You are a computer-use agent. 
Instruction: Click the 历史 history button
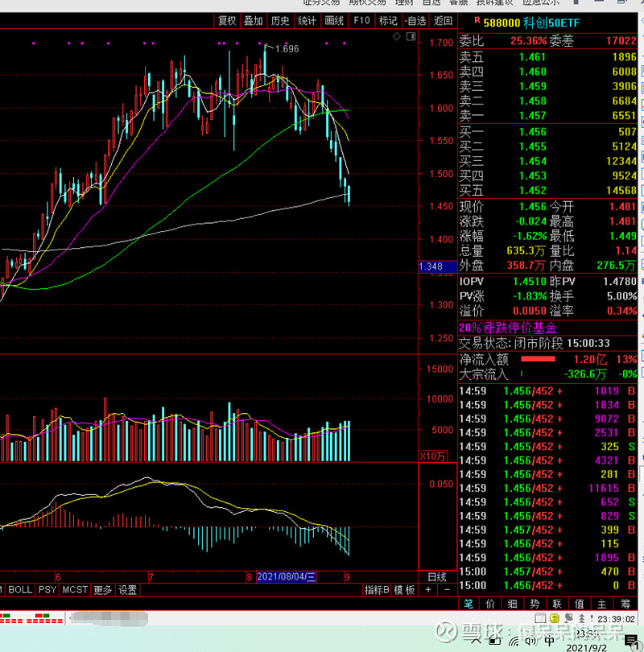(x=280, y=23)
